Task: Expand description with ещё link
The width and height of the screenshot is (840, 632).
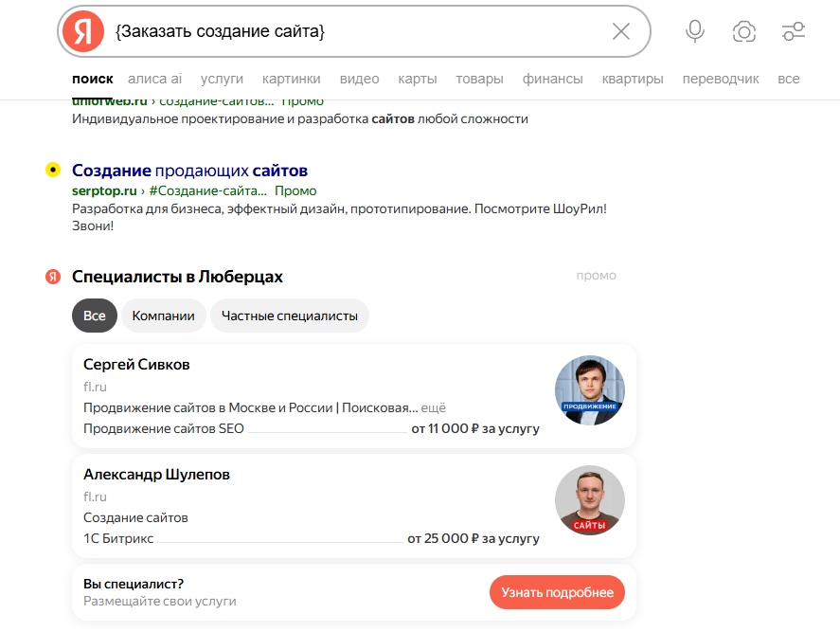Action: click(x=434, y=408)
